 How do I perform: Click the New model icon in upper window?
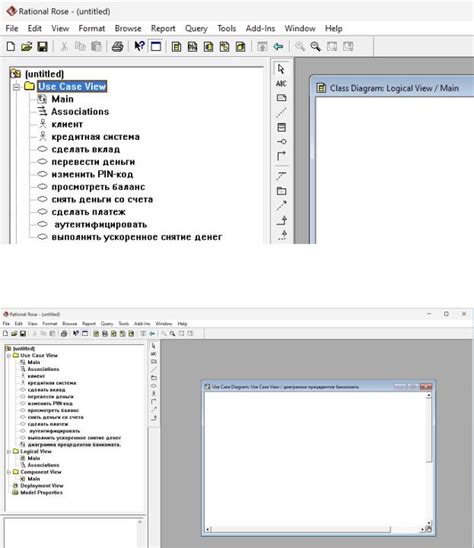(x=11, y=46)
